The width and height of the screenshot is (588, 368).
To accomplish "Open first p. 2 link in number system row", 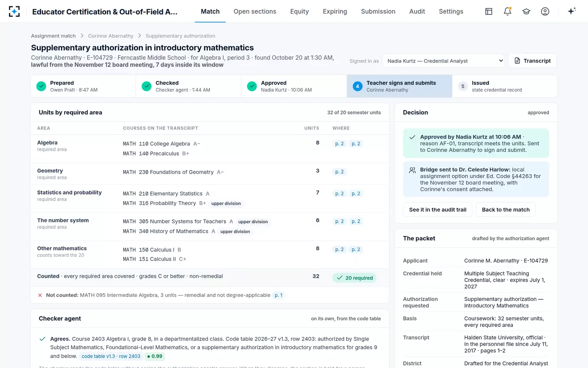I will pyautogui.click(x=339, y=222).
